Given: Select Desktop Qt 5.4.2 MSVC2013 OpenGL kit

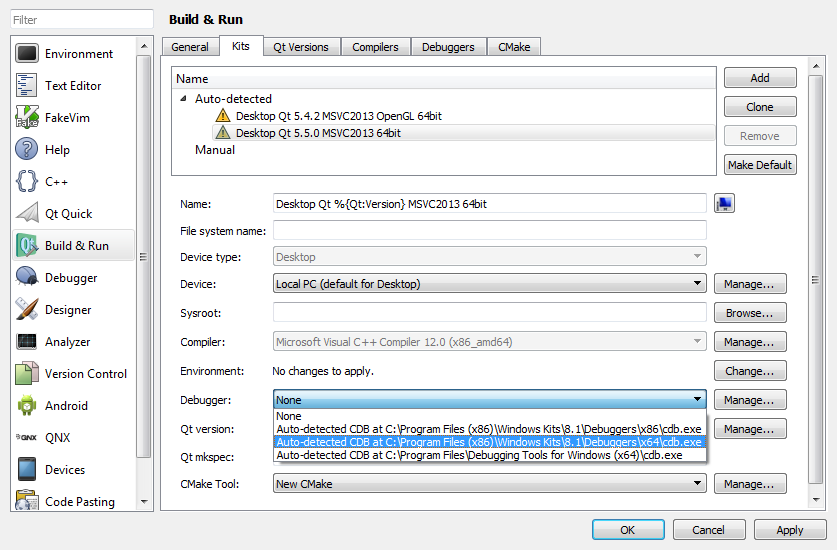Looking at the screenshot, I should (338, 116).
